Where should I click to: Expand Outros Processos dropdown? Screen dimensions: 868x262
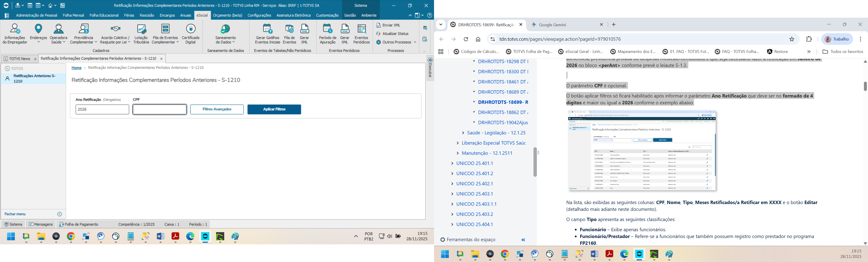pyautogui.click(x=396, y=42)
